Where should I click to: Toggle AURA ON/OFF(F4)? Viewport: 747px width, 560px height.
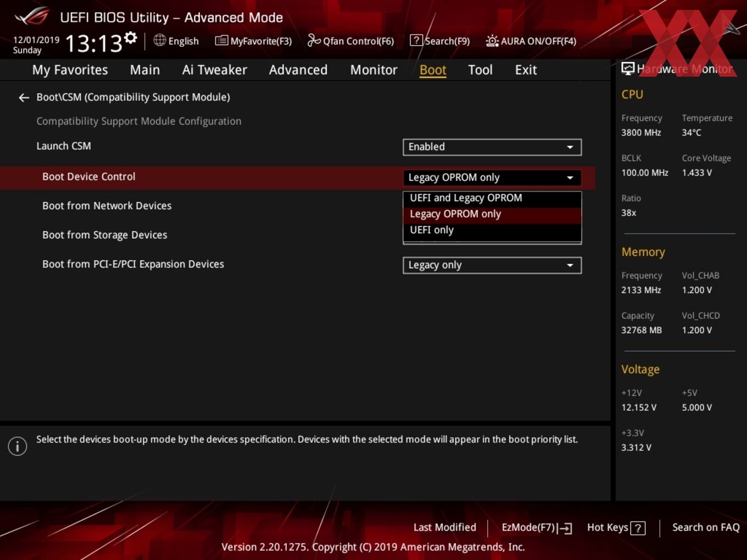click(531, 41)
